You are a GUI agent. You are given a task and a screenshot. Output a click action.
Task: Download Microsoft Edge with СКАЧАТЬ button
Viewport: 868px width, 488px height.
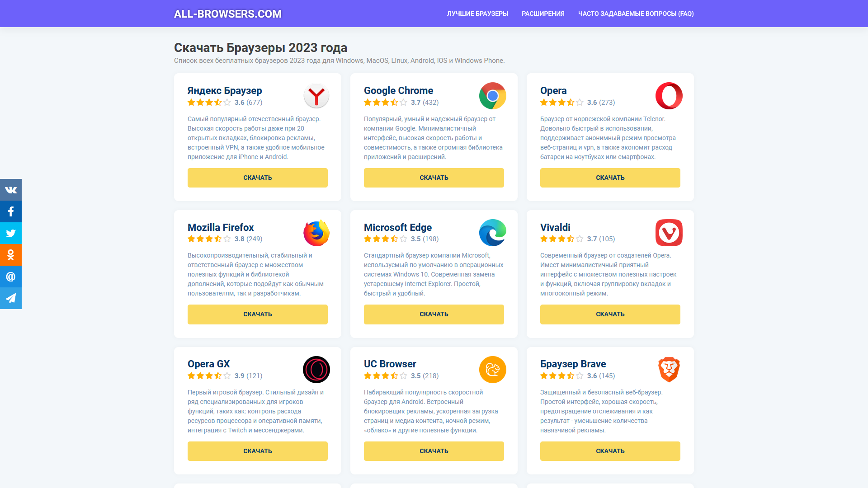coord(434,314)
